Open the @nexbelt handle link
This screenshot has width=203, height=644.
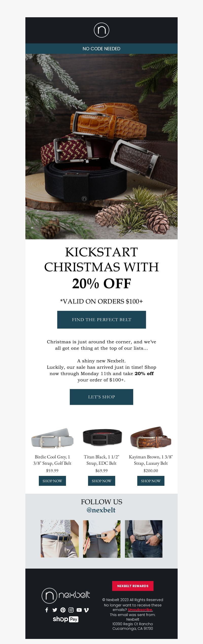101,510
